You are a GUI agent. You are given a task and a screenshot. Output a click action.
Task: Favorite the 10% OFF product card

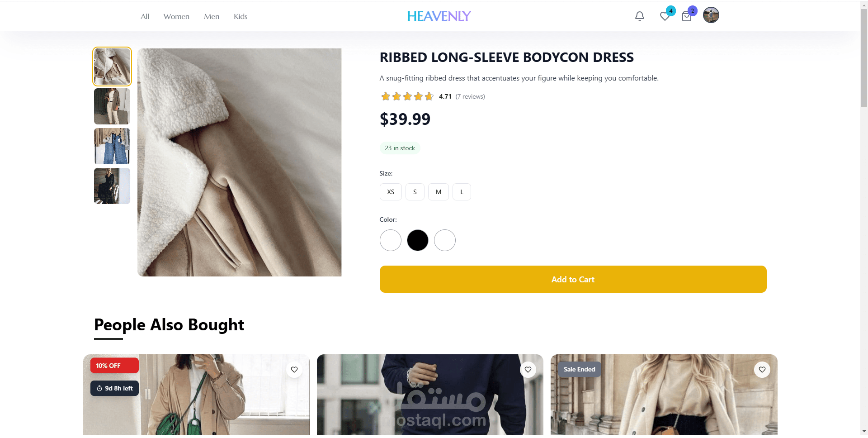pyautogui.click(x=294, y=370)
